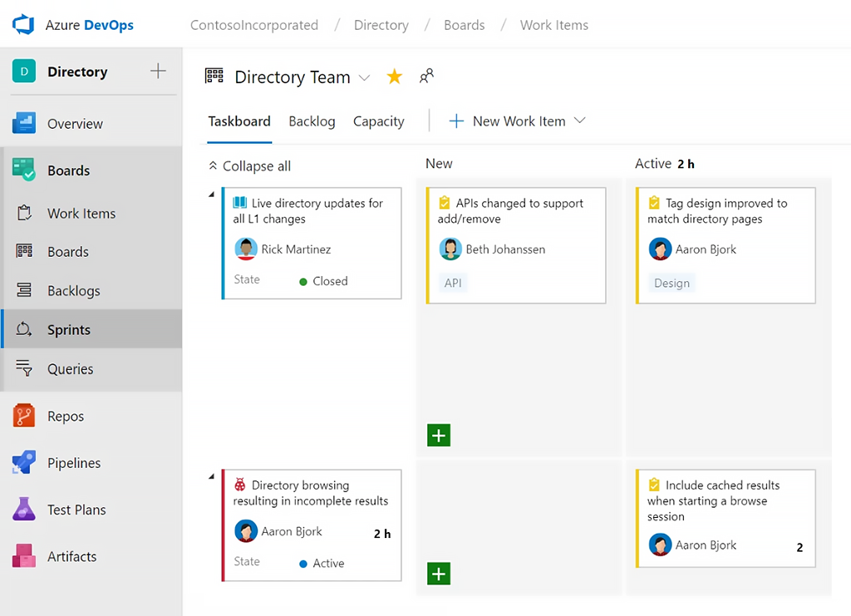851x616 pixels.
Task: Add task with green plus under APIs card
Action: [x=439, y=435]
